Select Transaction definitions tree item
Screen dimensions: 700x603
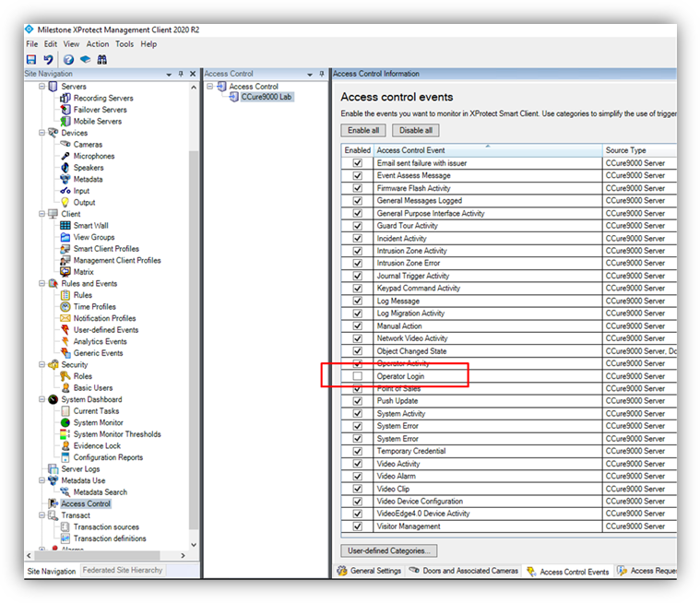coord(110,538)
